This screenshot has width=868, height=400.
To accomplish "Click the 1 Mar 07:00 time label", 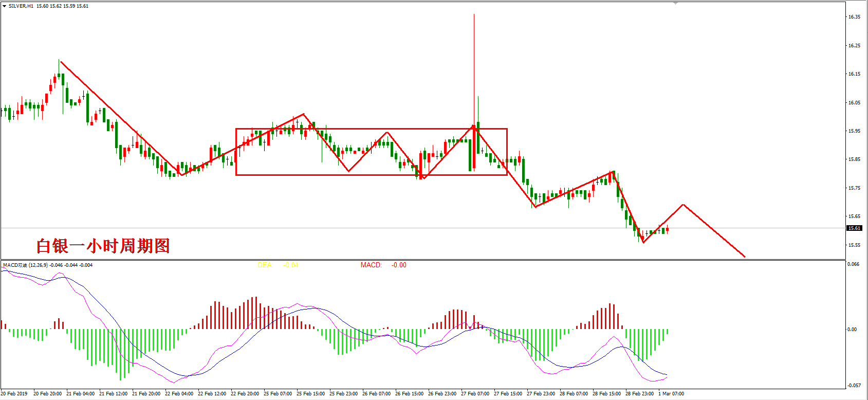I will (671, 394).
